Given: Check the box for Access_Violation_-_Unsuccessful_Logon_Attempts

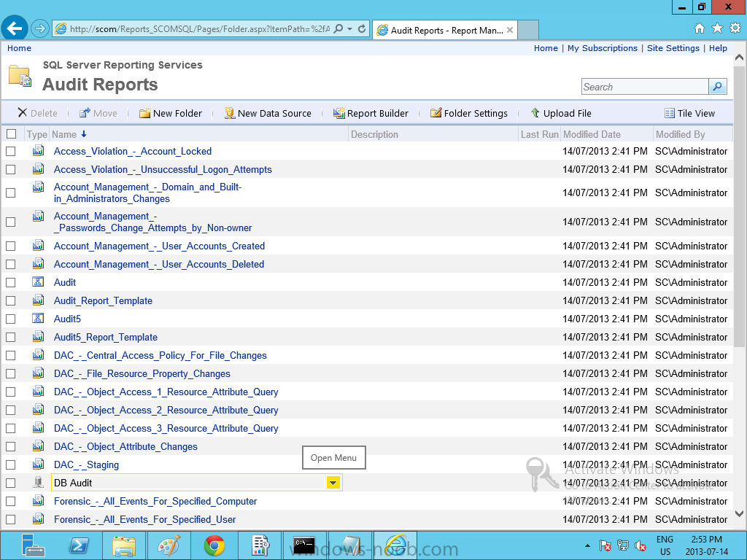Looking at the screenshot, I should 10,169.
